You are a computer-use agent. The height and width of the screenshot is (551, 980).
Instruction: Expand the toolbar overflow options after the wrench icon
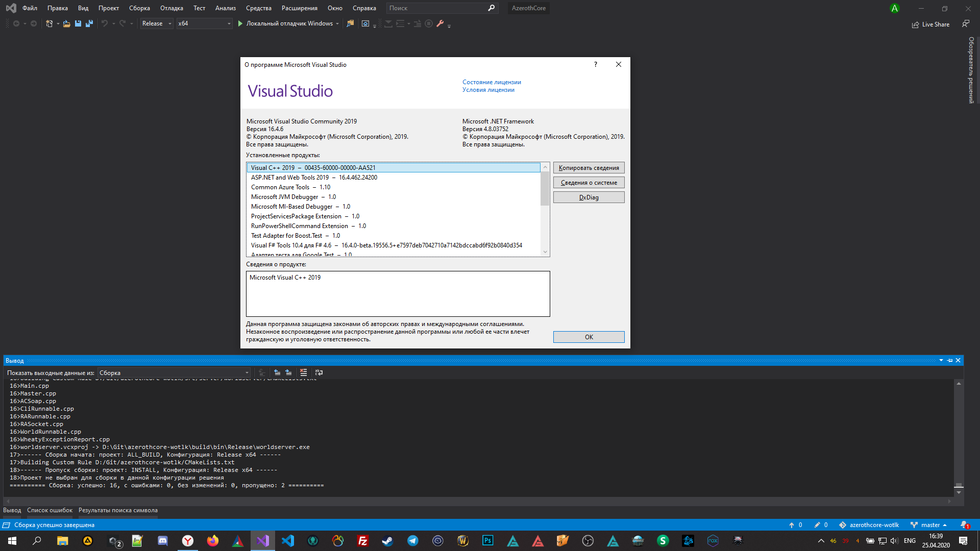449,25
